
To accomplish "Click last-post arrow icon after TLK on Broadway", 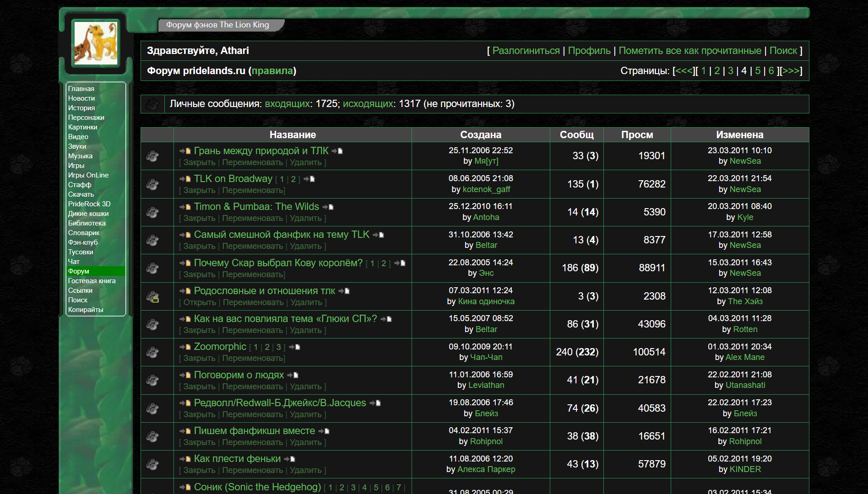I will point(309,179).
